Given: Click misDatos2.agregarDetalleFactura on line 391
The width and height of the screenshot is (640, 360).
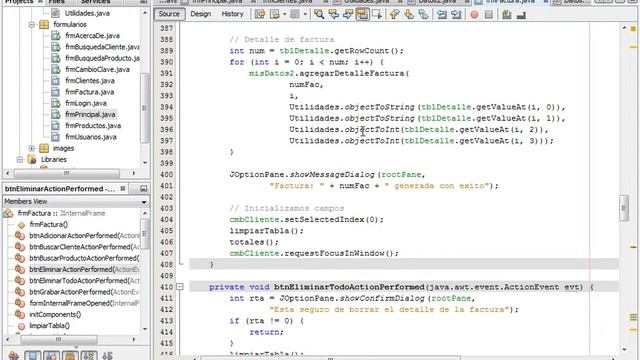Looking at the screenshot, I should tap(329, 73).
